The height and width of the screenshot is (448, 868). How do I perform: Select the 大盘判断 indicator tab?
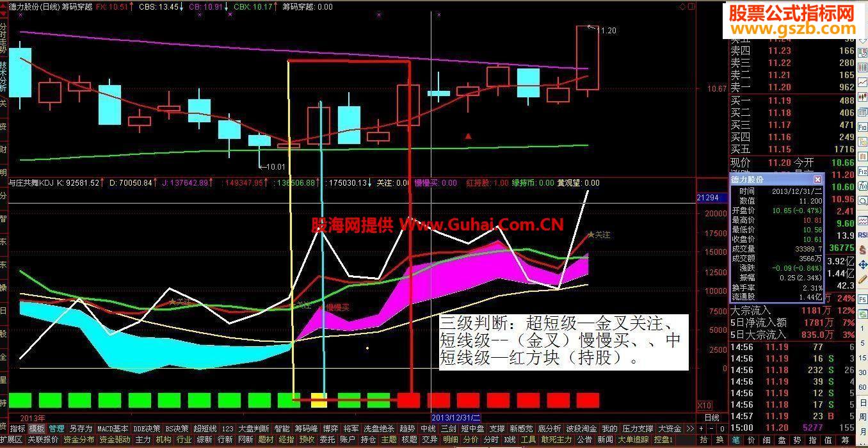[x=254, y=429]
